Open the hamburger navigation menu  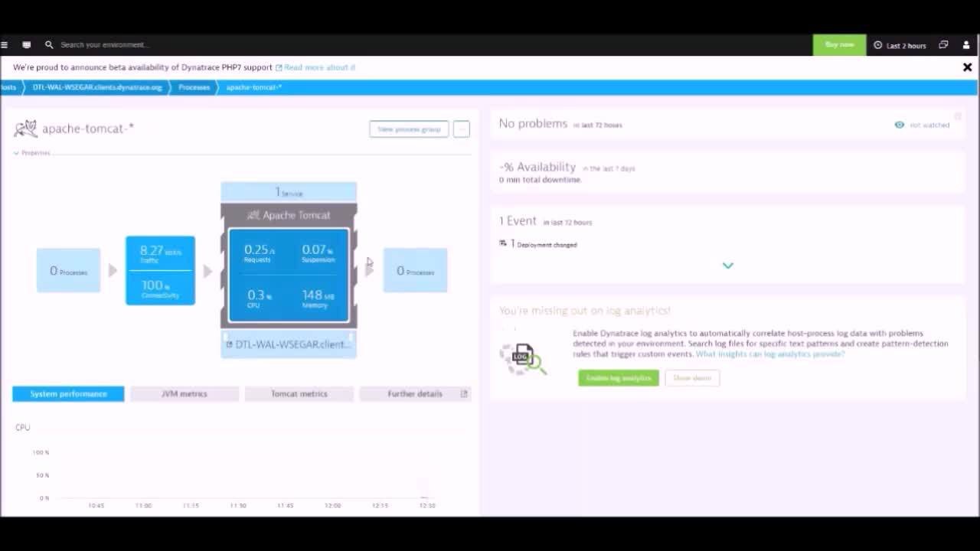[5, 45]
